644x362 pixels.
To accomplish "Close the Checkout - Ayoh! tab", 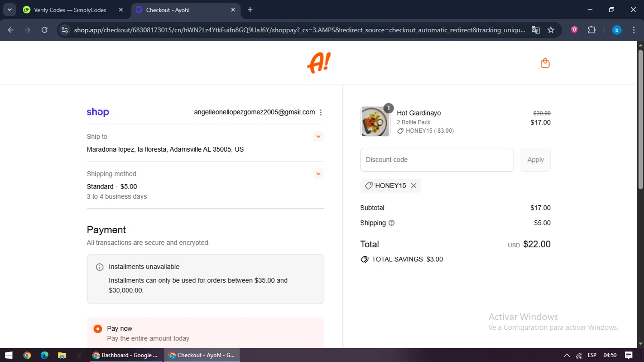I will [233, 10].
